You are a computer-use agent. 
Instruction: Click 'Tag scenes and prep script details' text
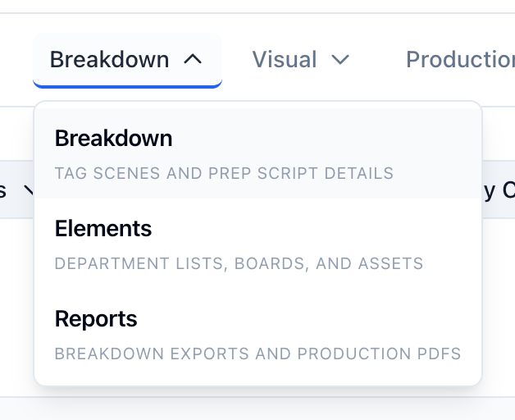coord(224,173)
